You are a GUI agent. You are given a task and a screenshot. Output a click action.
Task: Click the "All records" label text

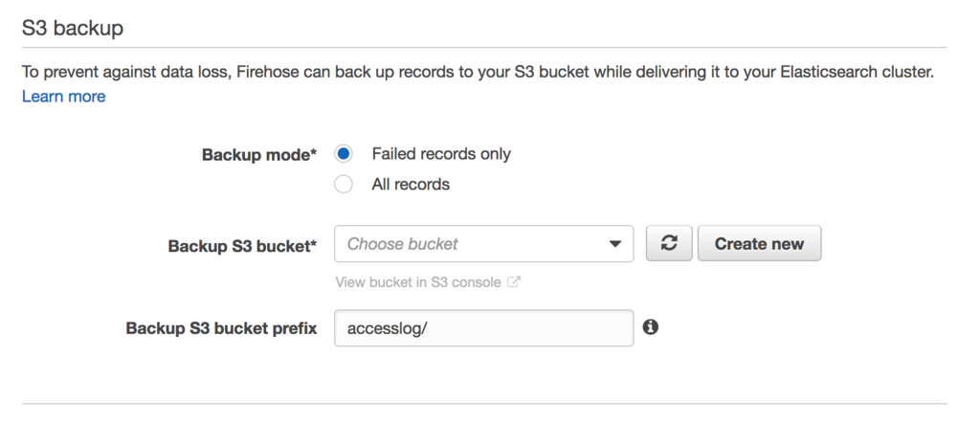(411, 185)
